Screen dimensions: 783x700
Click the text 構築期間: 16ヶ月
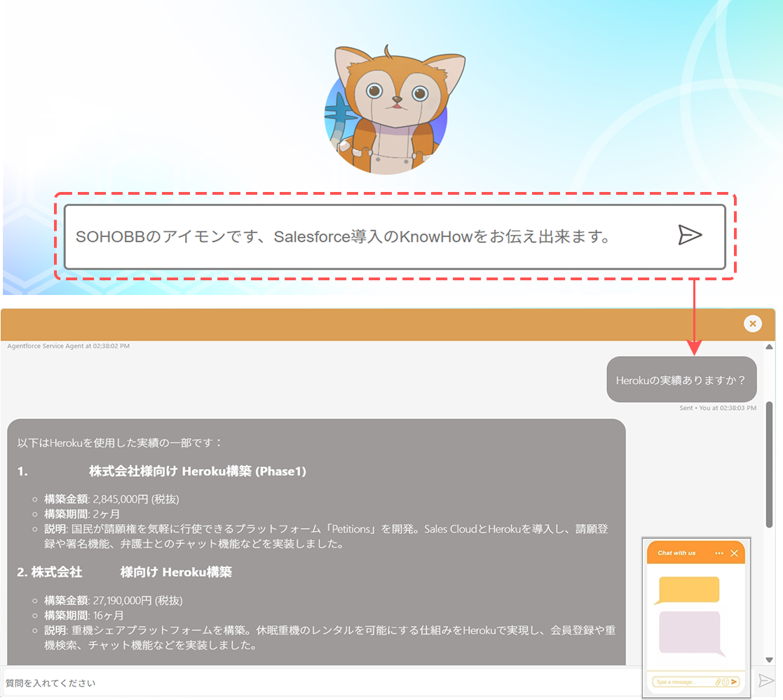[x=84, y=616]
